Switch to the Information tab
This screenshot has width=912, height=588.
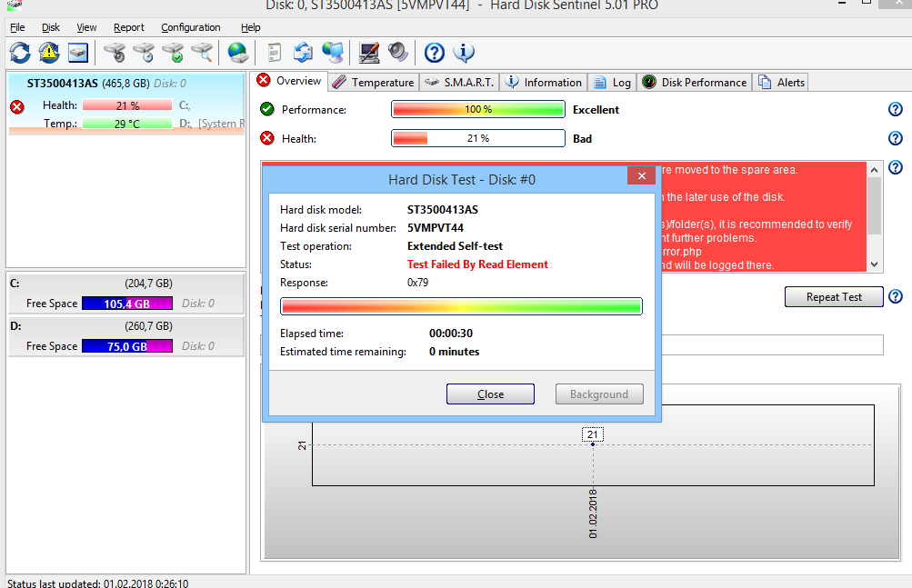(x=543, y=83)
